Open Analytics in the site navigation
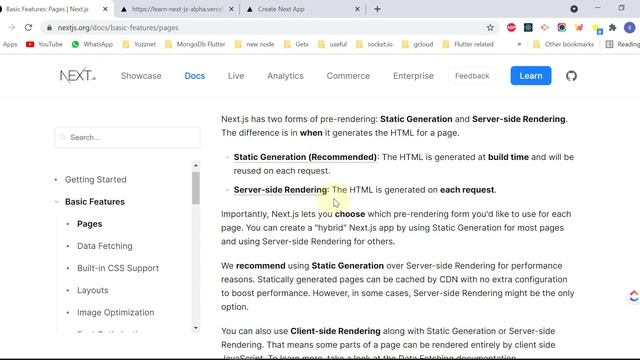This screenshot has height=360, width=640. [285, 76]
